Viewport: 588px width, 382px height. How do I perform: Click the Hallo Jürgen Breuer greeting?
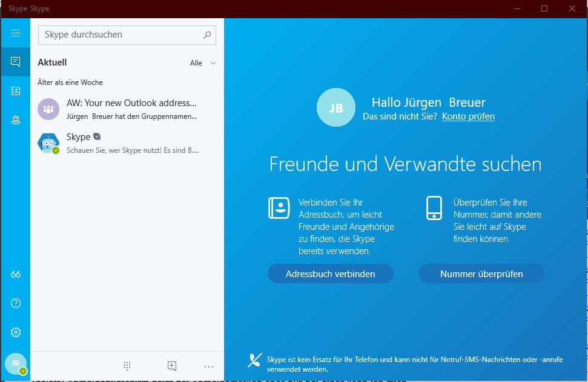429,102
